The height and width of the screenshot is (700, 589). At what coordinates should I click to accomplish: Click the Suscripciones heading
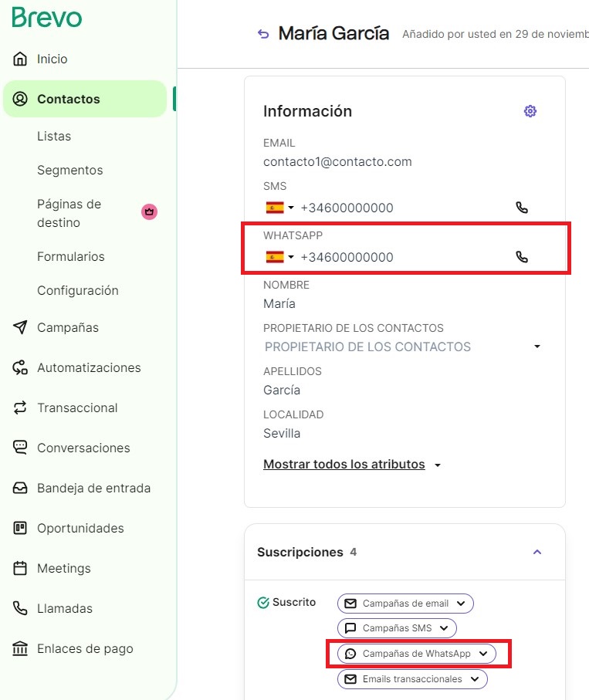pos(300,553)
